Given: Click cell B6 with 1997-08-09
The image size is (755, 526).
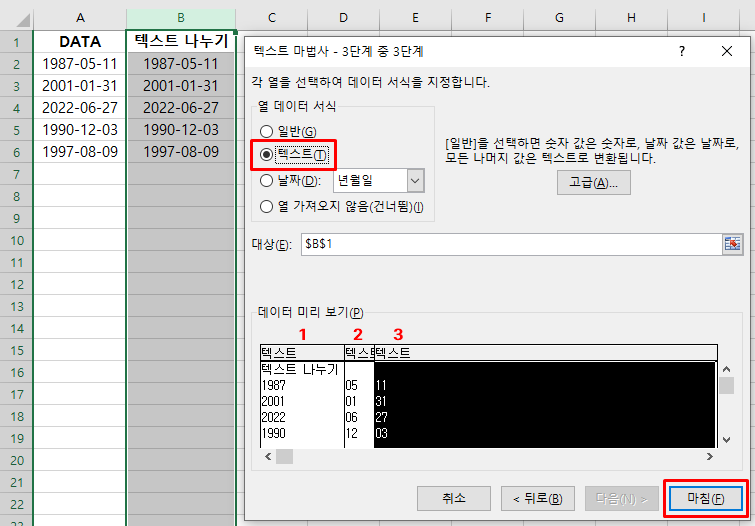Looking at the screenshot, I should tap(181, 152).
